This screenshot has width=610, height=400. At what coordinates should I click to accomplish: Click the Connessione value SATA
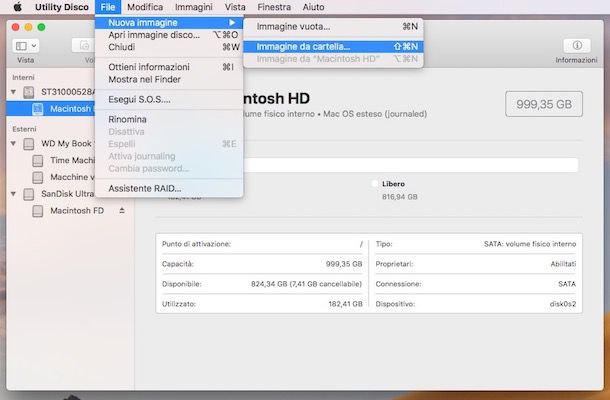567,284
